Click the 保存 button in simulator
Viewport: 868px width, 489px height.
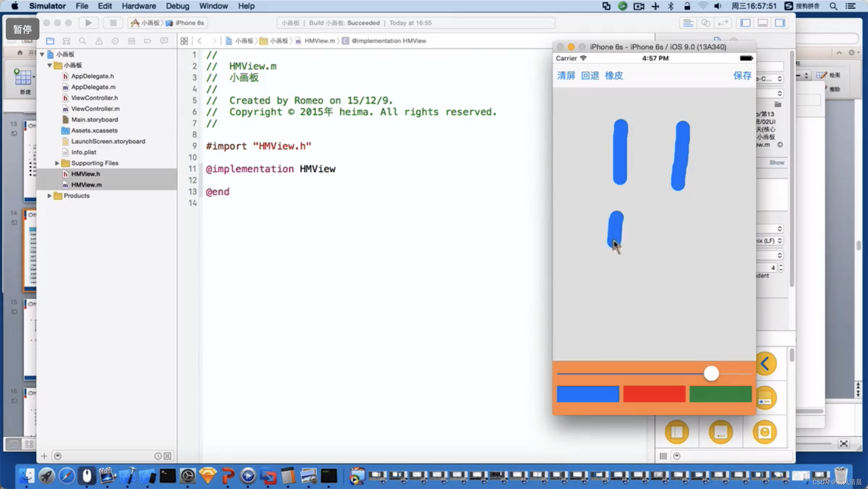click(x=742, y=75)
